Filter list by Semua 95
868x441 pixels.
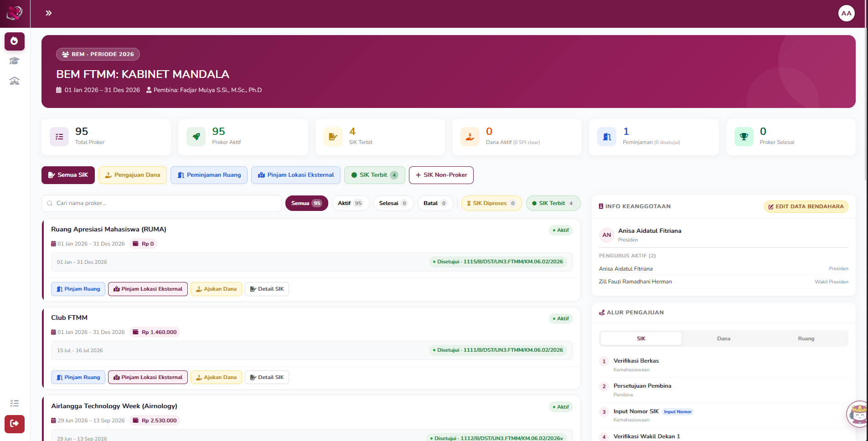point(306,203)
